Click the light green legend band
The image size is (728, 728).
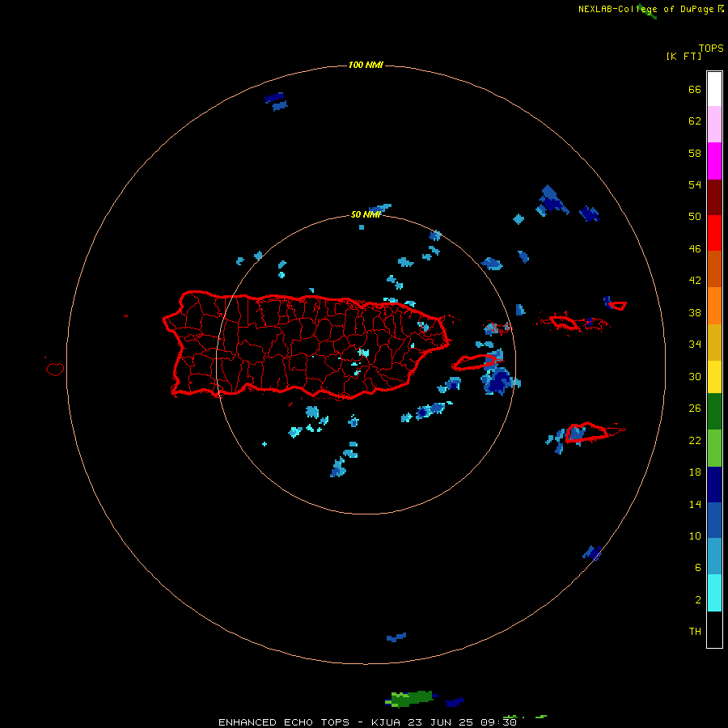(x=714, y=448)
